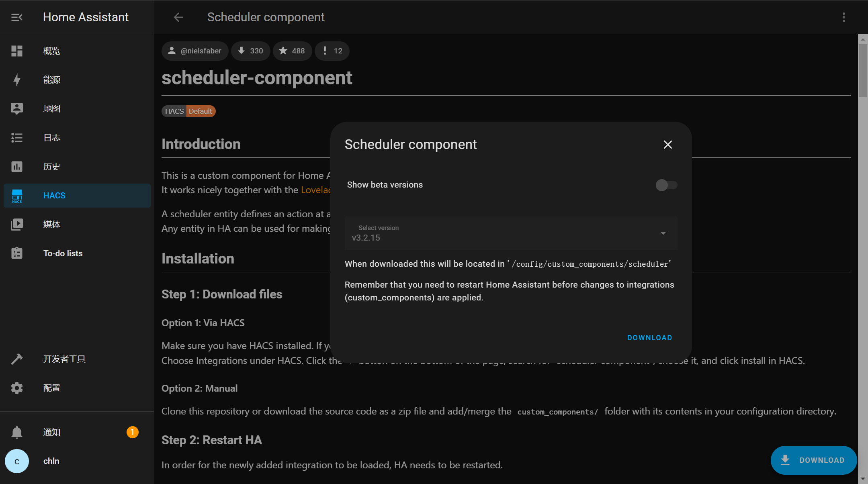Open the media player icon
The width and height of the screenshot is (868, 484).
16,225
